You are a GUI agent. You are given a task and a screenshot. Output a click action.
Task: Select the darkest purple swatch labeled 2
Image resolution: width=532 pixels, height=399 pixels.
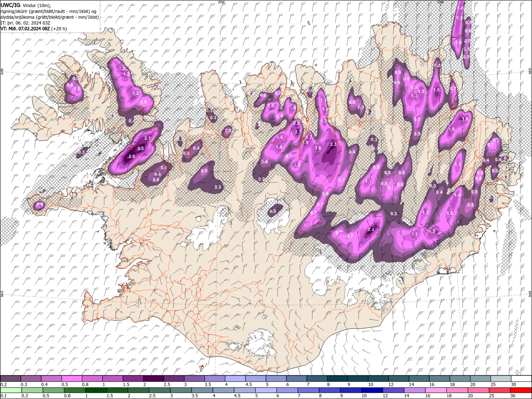point(153,379)
